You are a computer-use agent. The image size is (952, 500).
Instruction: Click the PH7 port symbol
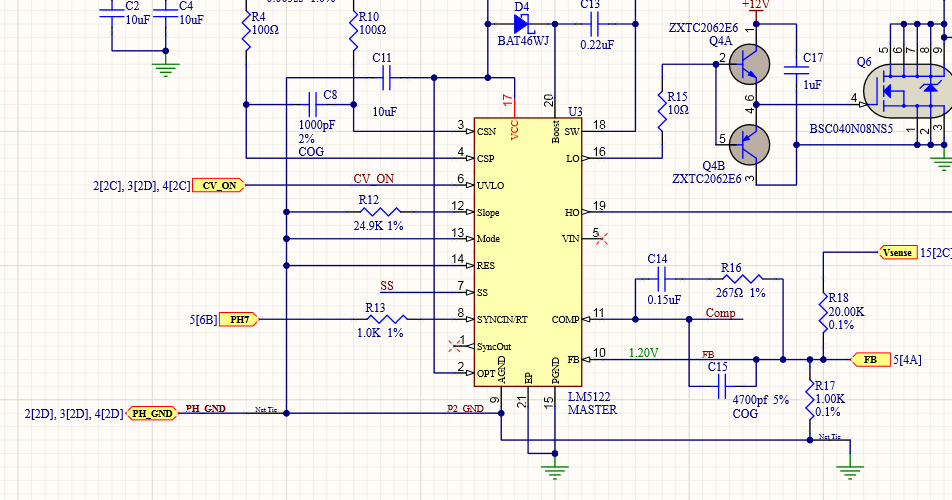pos(239,319)
